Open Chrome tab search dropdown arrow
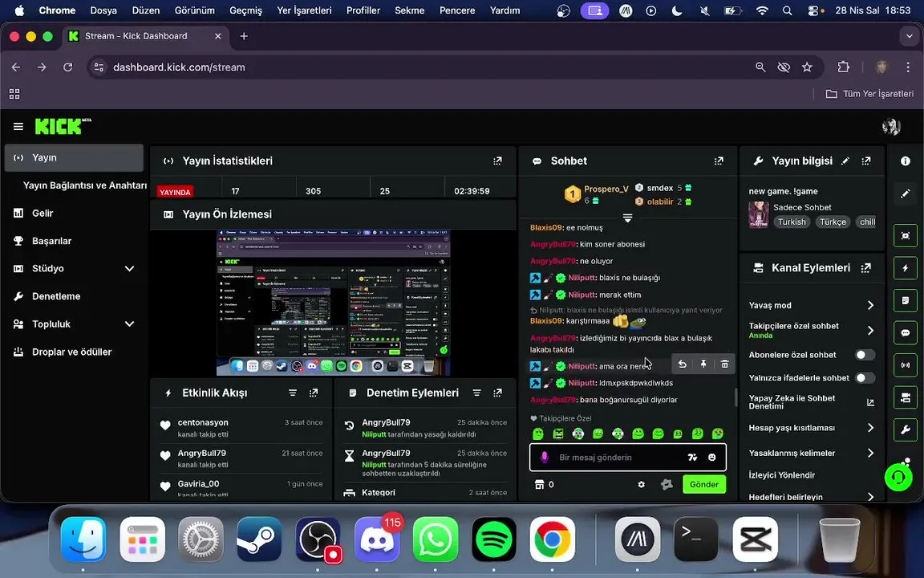Screen dimensions: 924x578 (910, 36)
